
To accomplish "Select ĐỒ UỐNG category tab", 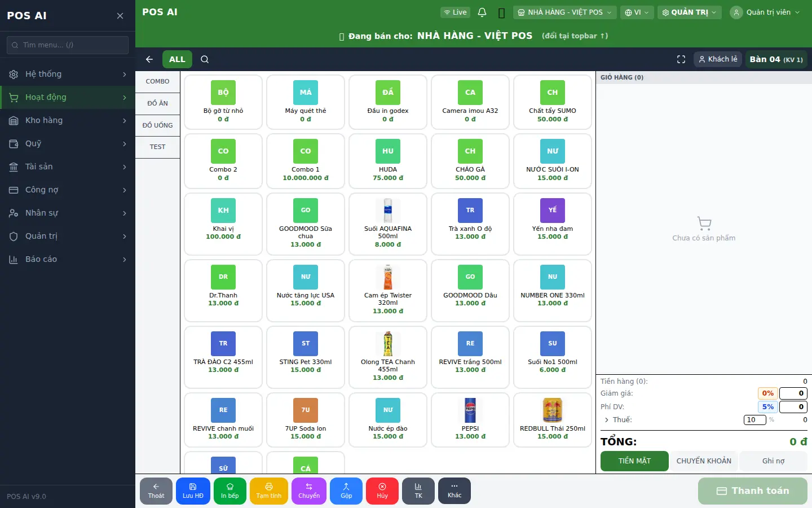I will click(x=158, y=125).
